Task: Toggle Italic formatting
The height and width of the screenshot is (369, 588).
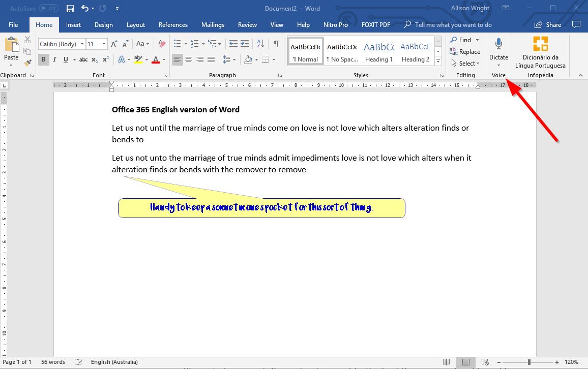Action: tap(55, 59)
